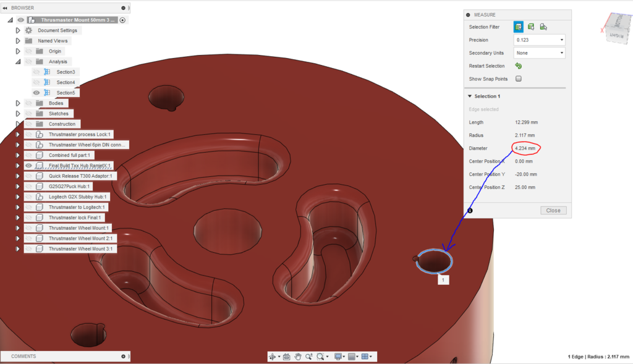Hide Section5 using its eye icon
633x364 pixels.
[x=36, y=93]
